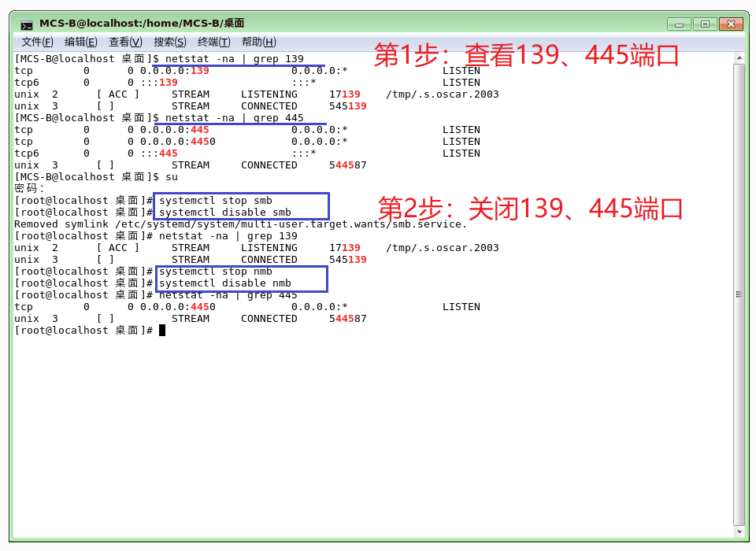Click the 'Removed symlink' output line
The image size is (756, 551).
[241, 224]
